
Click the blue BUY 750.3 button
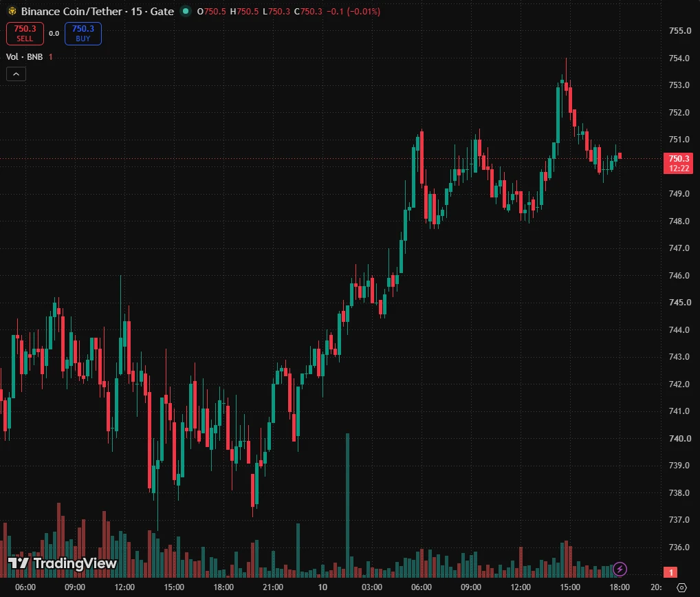tap(83, 34)
